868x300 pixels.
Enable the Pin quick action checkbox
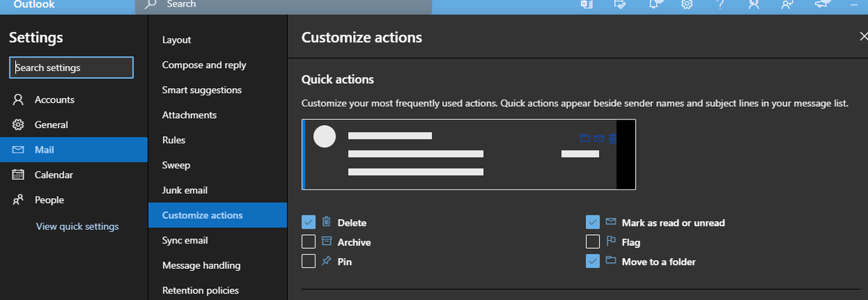pos(308,262)
